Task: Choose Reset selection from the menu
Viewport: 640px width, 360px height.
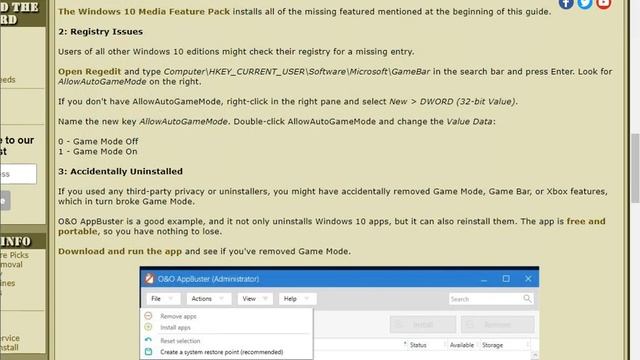Action: (180, 341)
